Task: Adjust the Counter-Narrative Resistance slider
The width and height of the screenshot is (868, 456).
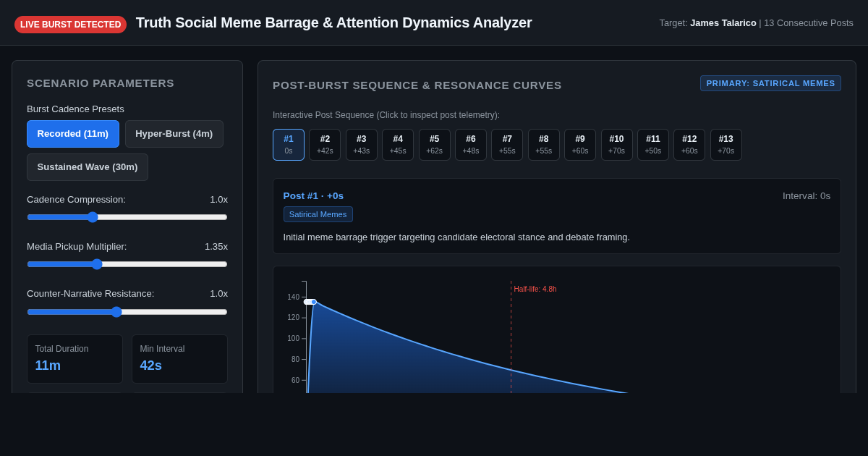Action: [127, 312]
